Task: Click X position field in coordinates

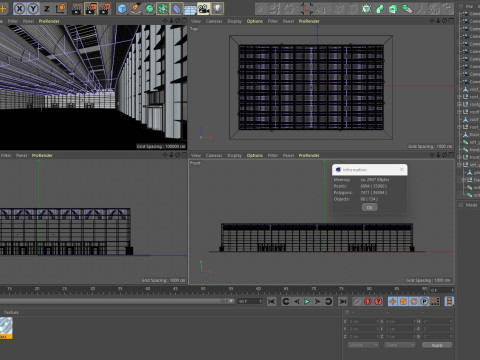Action: click(363, 322)
